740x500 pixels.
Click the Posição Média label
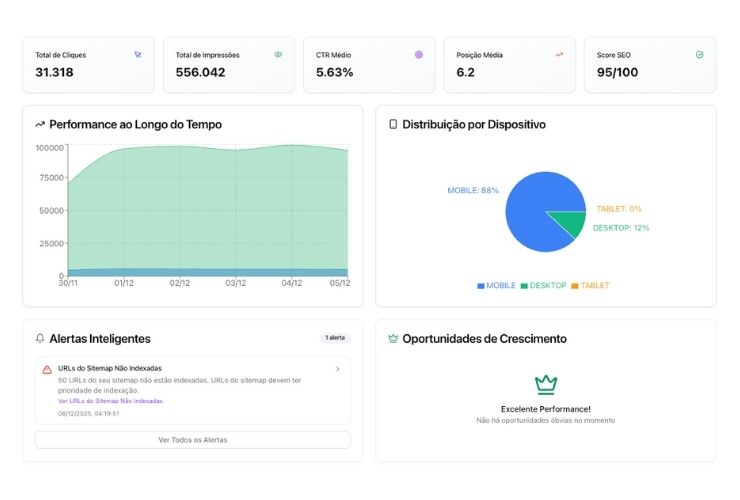(479, 55)
